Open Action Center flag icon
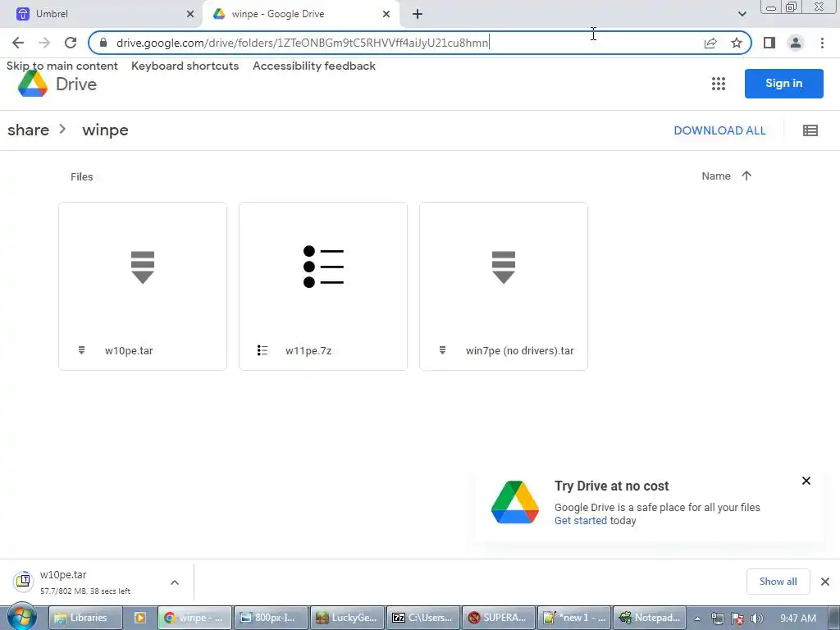The width and height of the screenshot is (840, 630). (737, 619)
